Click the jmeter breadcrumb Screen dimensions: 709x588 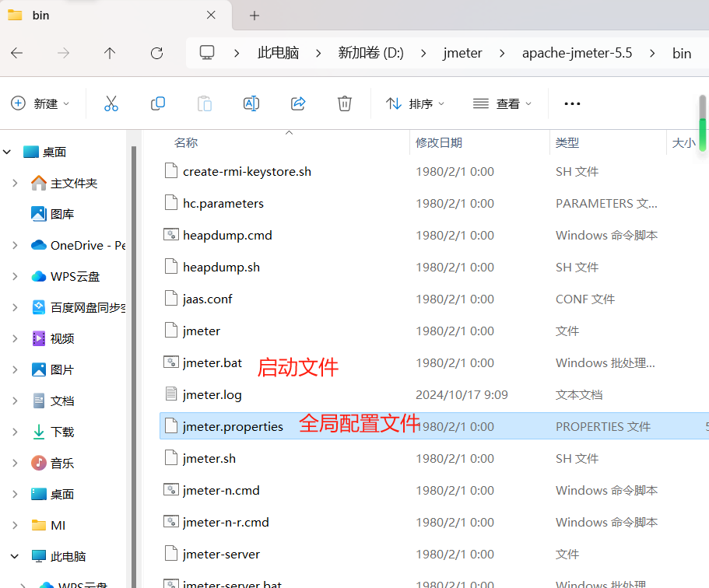click(462, 53)
